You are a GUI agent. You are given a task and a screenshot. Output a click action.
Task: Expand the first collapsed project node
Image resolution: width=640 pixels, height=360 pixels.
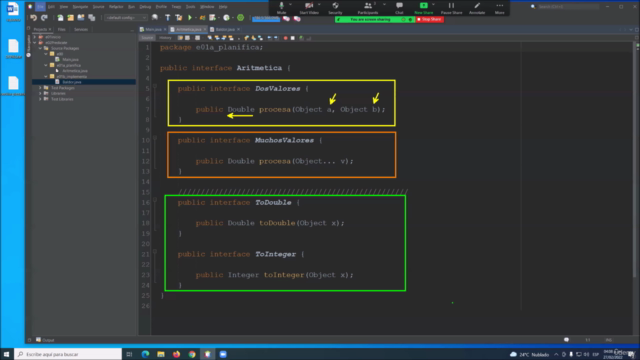click(x=35, y=37)
